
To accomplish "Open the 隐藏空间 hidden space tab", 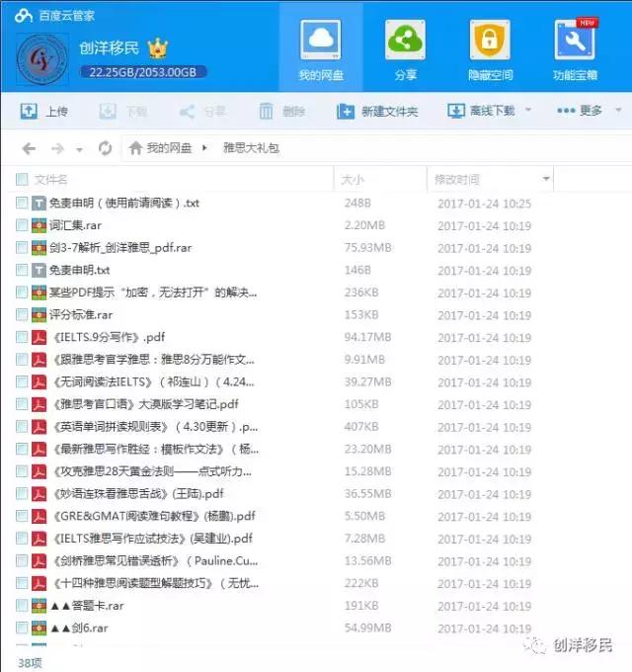I will pyautogui.click(x=490, y=49).
